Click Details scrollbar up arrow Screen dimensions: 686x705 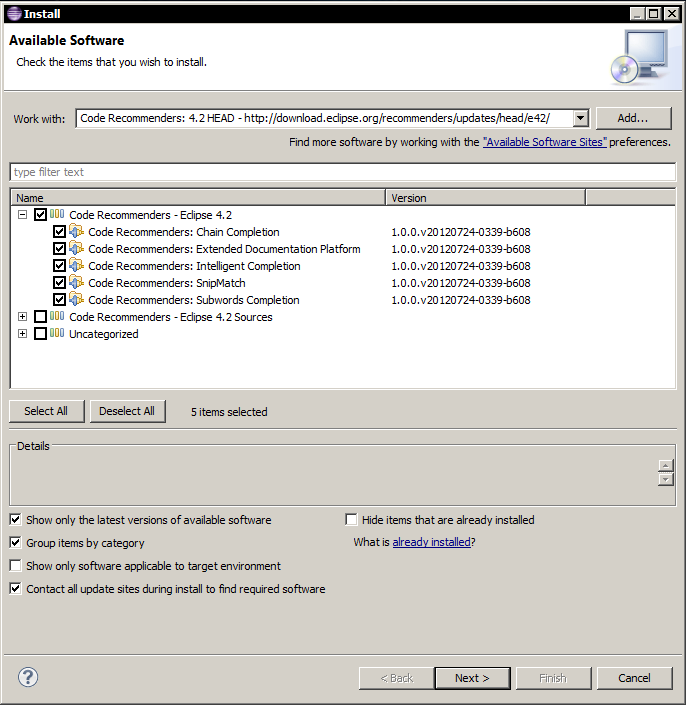click(665, 465)
